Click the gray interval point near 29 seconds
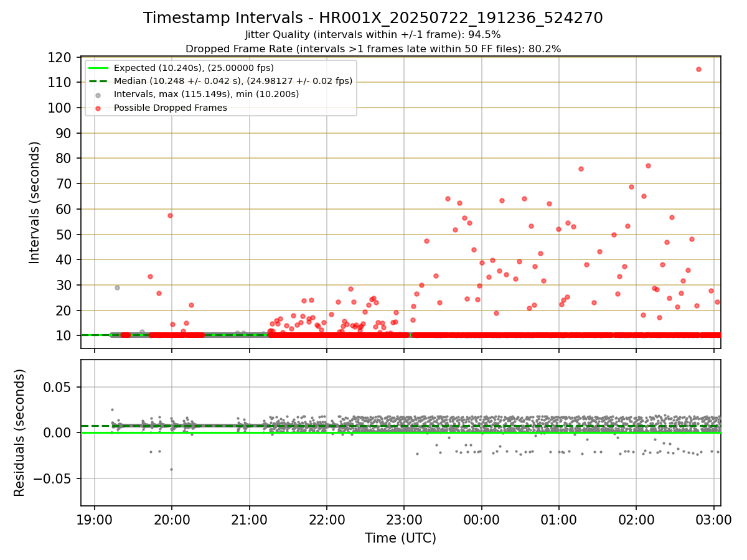Viewport: 747px width, 560px height. tap(117, 287)
